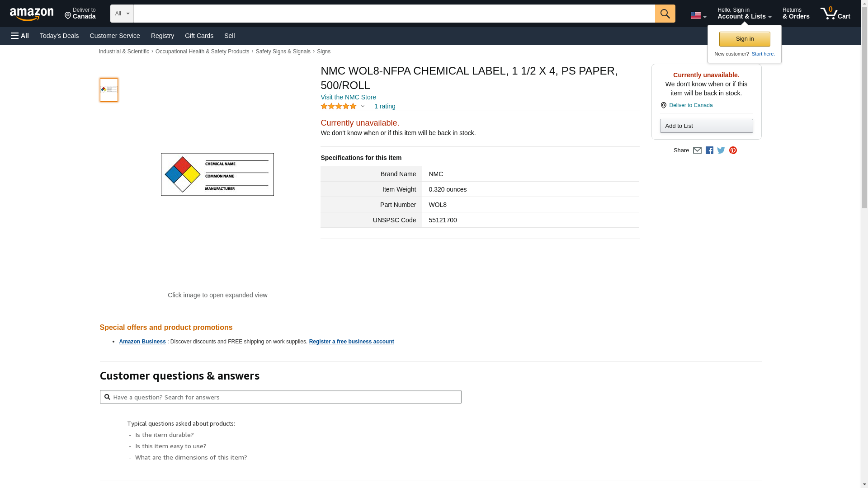Open Today's Deals page
The height and width of the screenshot is (488, 868).
[59, 36]
